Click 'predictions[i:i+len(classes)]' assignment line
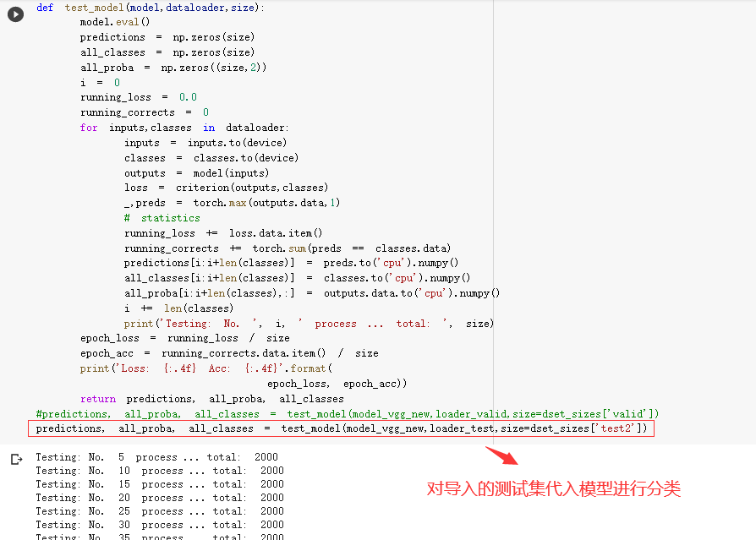 291,263
